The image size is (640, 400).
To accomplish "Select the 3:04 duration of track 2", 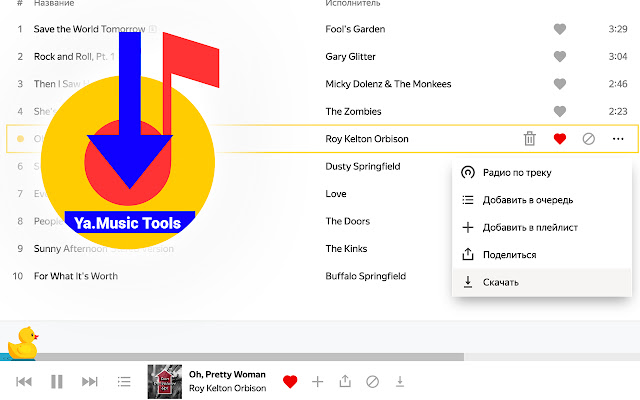I will pos(618,56).
